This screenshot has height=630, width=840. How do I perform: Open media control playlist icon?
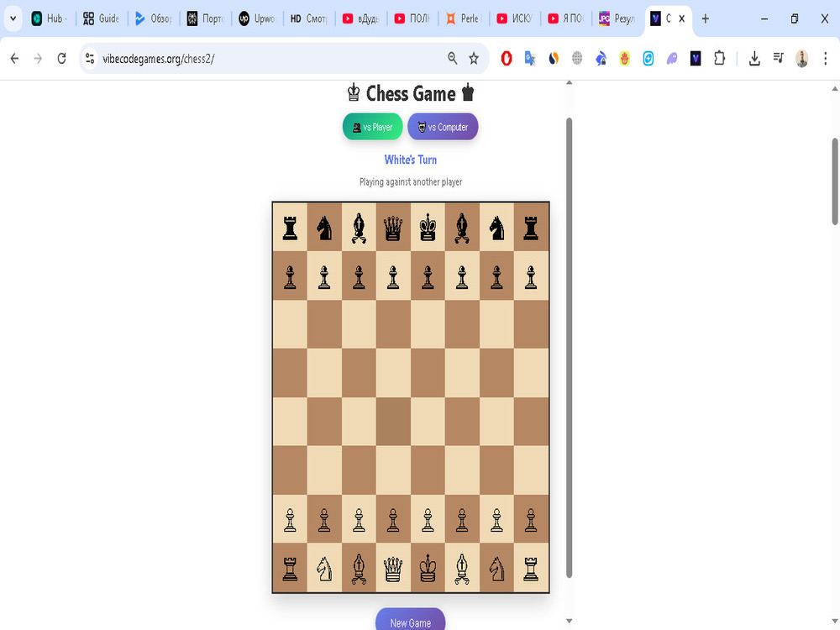click(x=779, y=58)
